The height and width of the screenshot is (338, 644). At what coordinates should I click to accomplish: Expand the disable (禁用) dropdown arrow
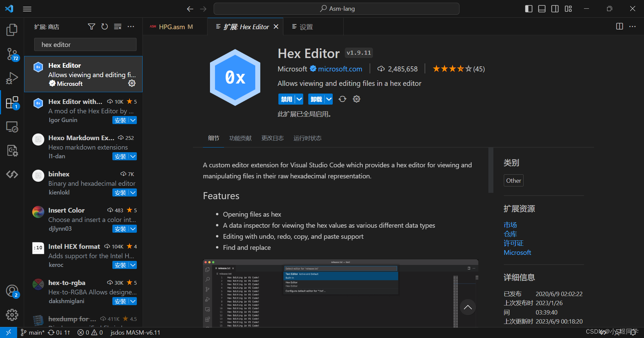[299, 99]
